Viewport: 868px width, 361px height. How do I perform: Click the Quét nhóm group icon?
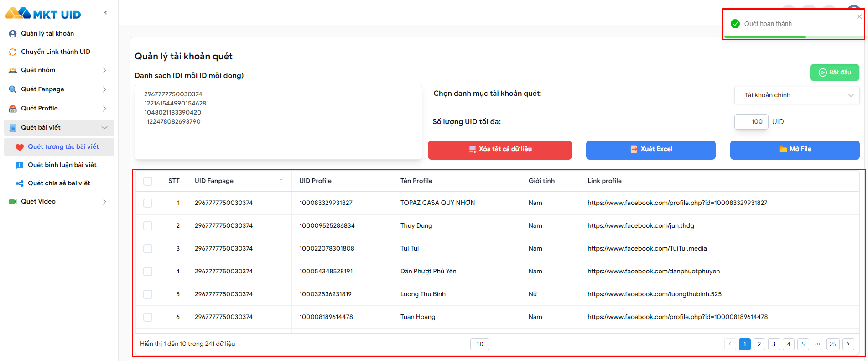pos(13,70)
